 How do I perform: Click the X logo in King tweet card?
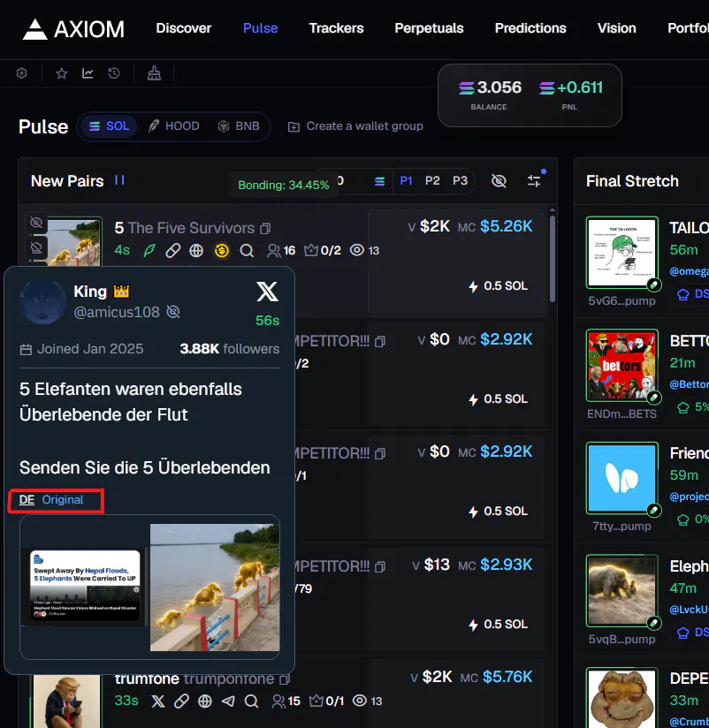tap(267, 292)
